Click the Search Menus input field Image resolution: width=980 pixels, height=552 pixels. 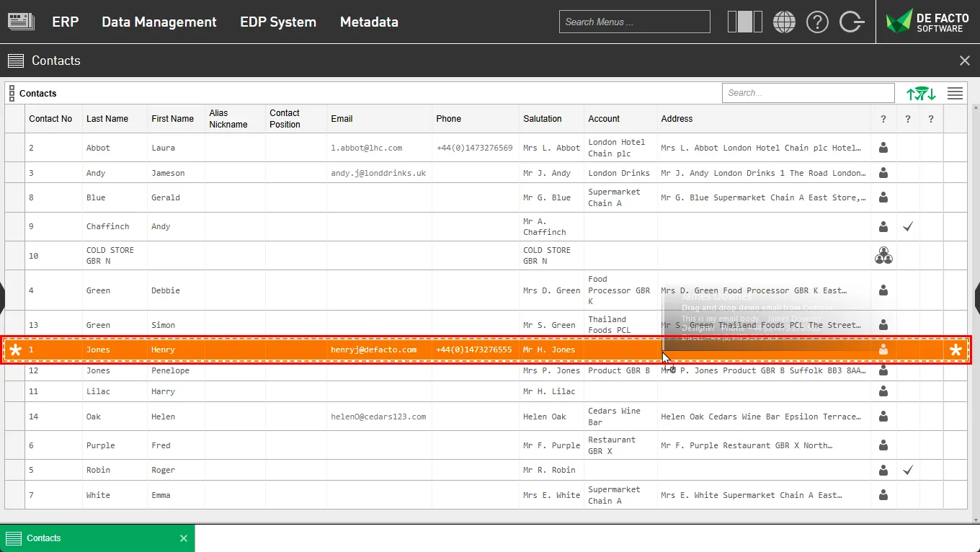click(634, 22)
